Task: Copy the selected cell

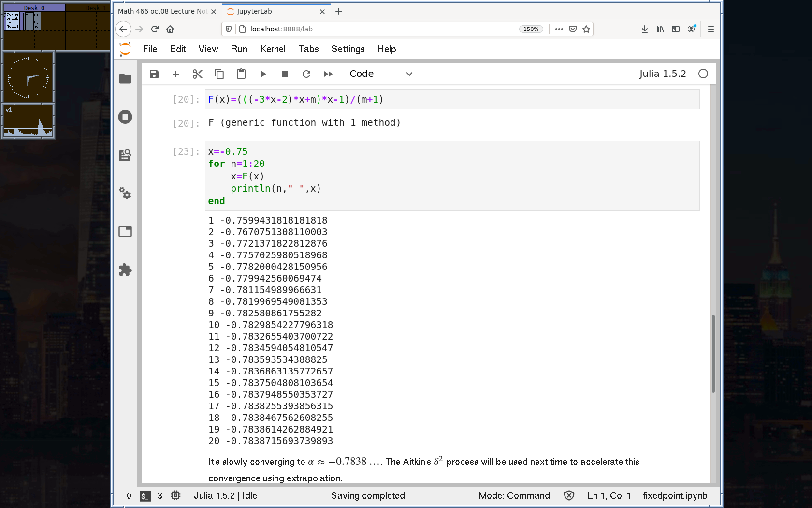Action: (x=219, y=74)
